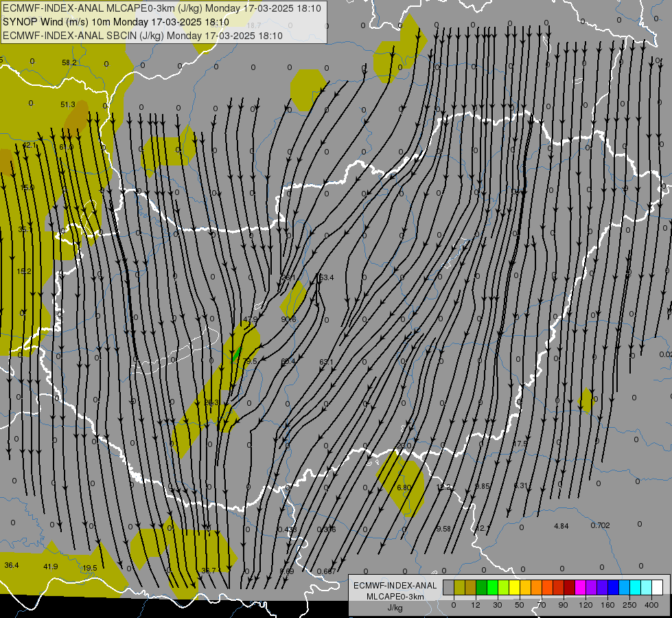This screenshot has width=672, height=618.
Task: Click the bright yellow legend swatch
Action: coord(514,587)
